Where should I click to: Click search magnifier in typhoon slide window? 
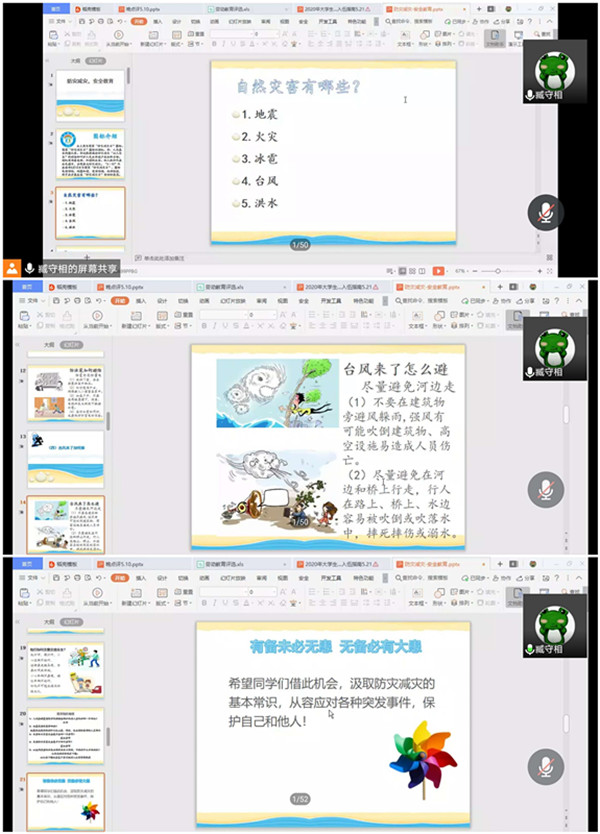click(x=398, y=301)
